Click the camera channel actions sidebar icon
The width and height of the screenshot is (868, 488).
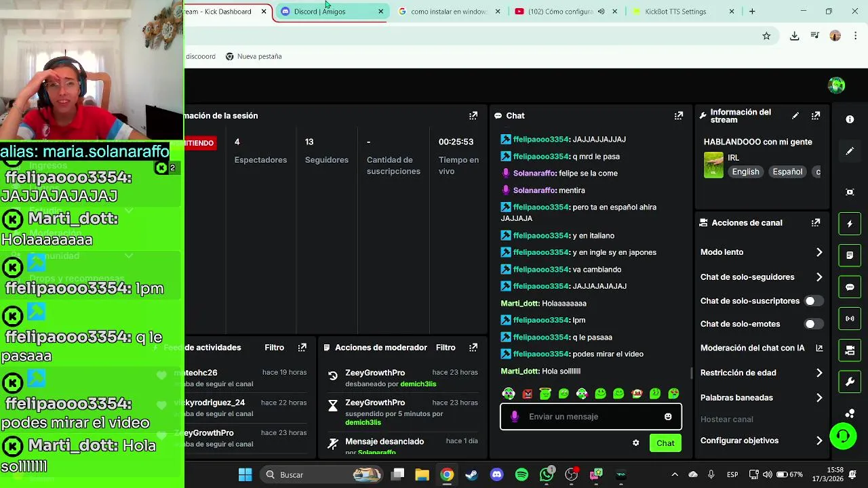coord(850,350)
